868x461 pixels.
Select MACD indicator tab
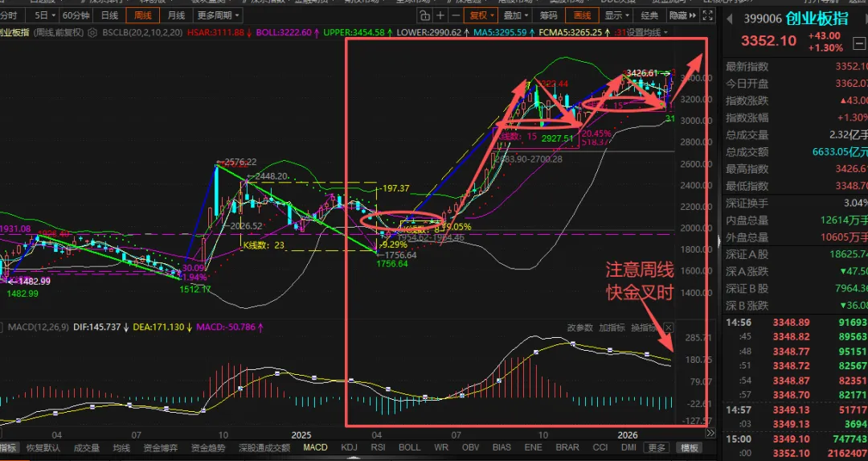click(x=316, y=447)
